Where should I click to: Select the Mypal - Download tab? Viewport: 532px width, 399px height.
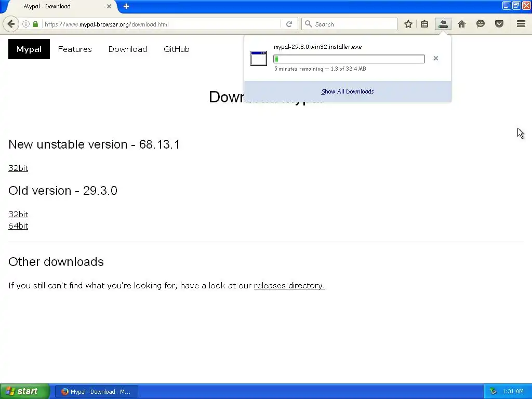61,6
